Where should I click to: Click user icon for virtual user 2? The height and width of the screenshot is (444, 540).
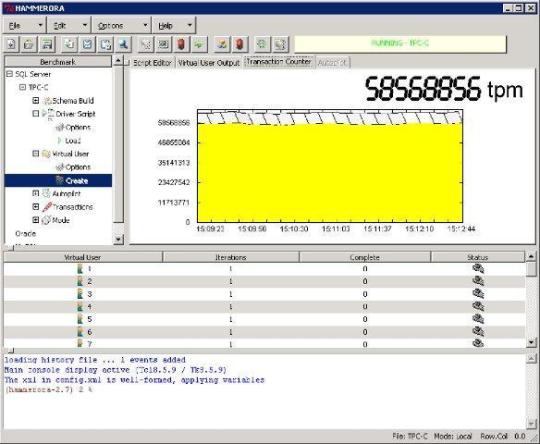click(80, 281)
